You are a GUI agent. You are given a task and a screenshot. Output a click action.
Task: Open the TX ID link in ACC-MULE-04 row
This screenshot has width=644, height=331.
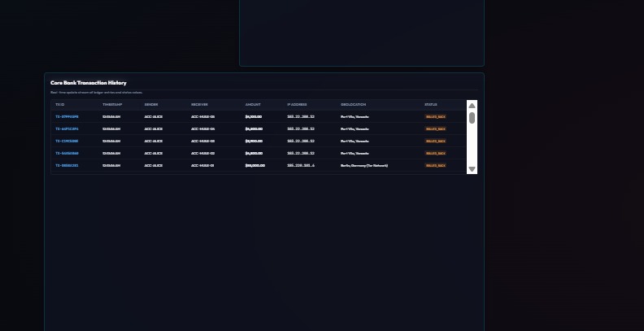coord(67,129)
